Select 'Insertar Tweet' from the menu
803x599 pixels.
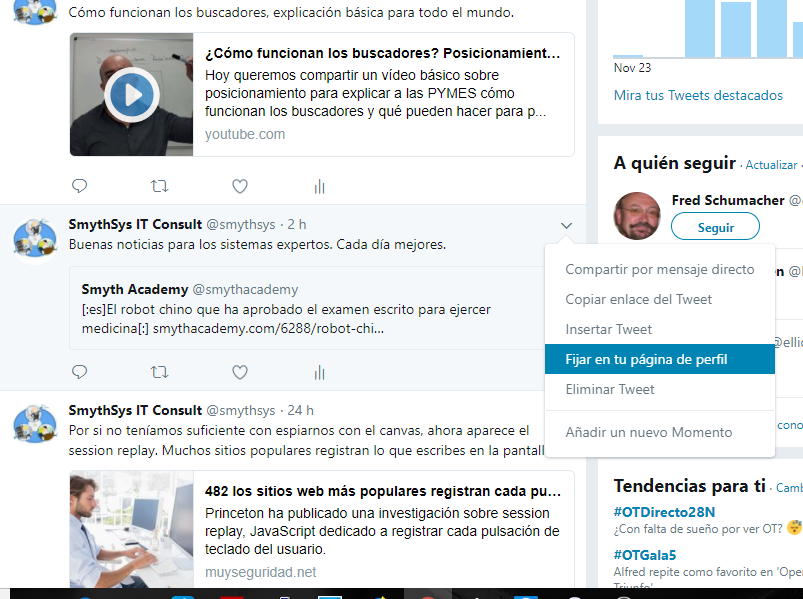[x=608, y=329]
